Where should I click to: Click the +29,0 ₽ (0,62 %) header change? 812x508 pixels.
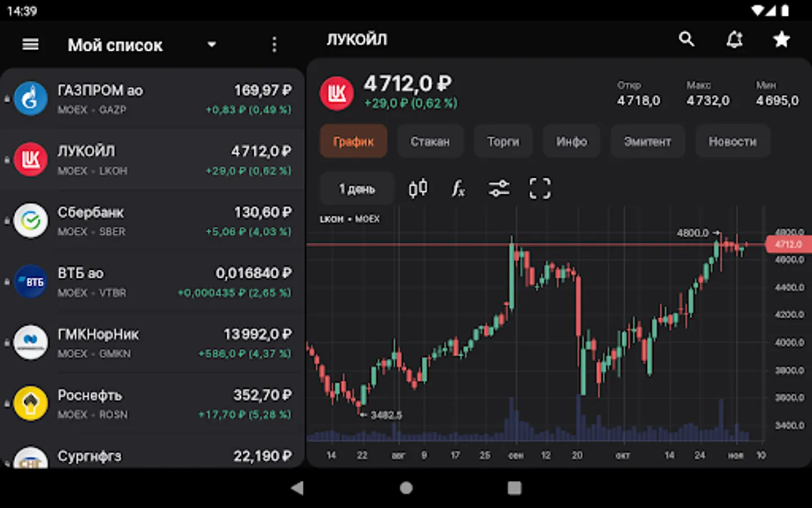tap(411, 103)
